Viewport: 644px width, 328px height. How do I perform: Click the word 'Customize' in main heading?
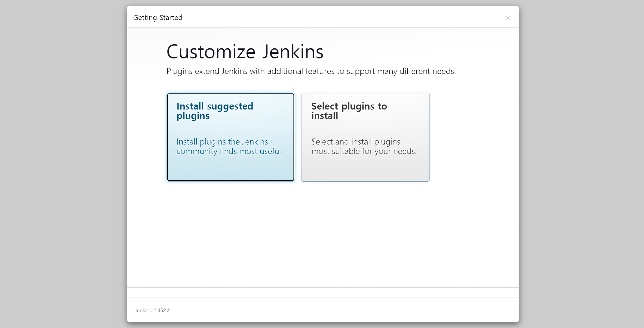(x=211, y=52)
